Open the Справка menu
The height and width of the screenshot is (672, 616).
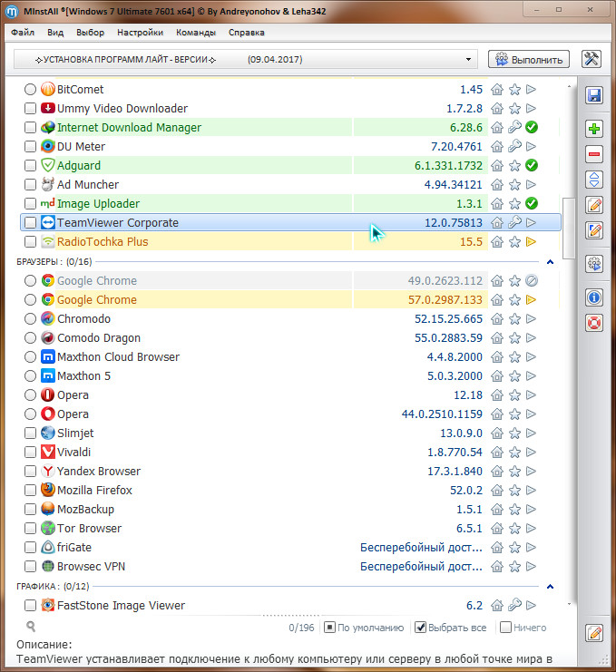247,33
